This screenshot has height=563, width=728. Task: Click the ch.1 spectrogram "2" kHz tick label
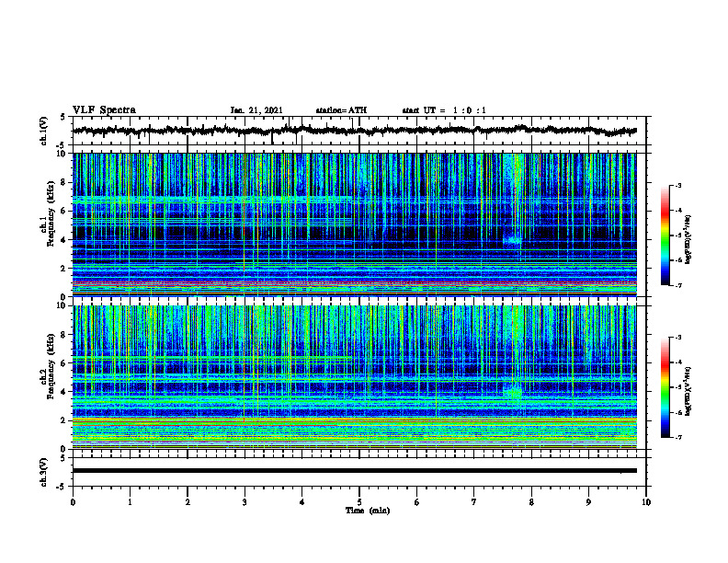(x=64, y=269)
